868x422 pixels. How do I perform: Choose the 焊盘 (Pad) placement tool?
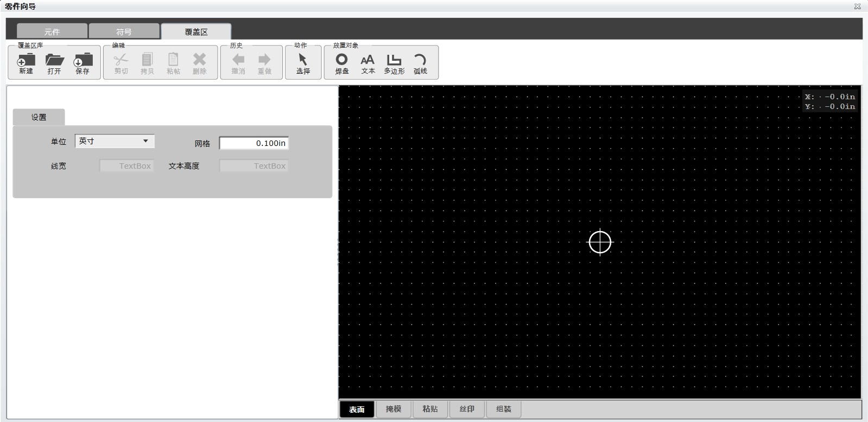coord(342,63)
